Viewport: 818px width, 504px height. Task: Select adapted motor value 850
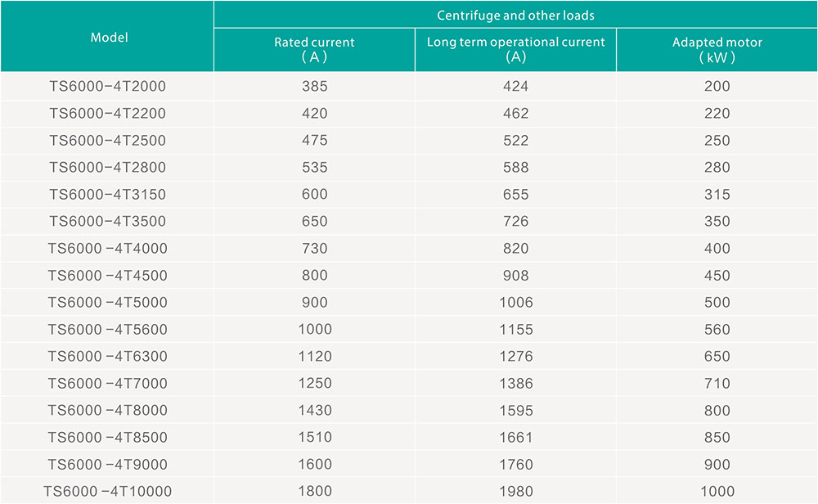(x=717, y=437)
